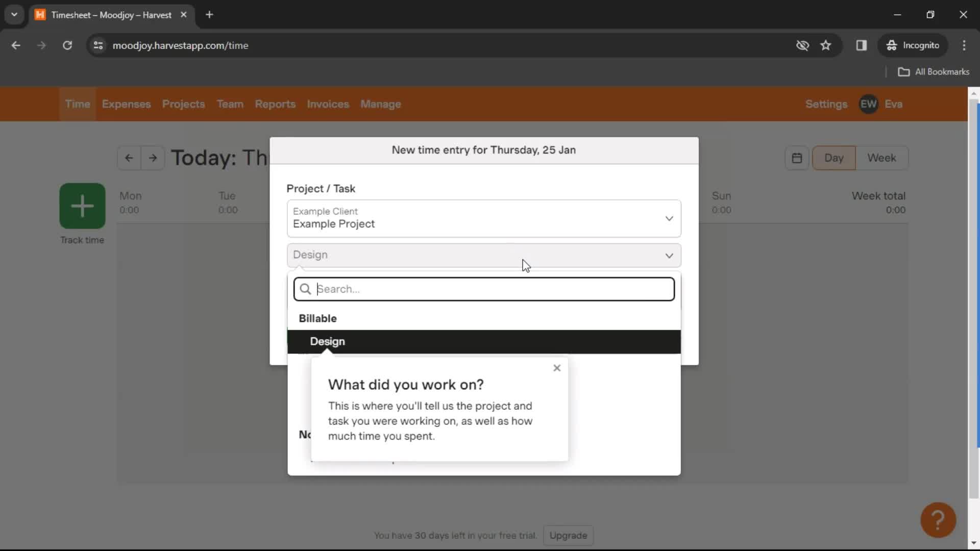This screenshot has height=551, width=980.
Task: Switch to Week view tab
Action: (x=881, y=158)
